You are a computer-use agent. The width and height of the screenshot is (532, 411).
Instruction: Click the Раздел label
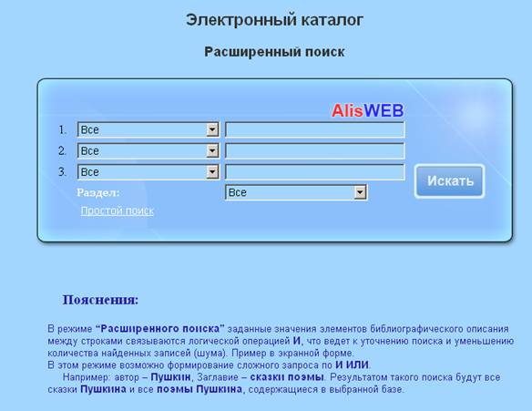98,192
